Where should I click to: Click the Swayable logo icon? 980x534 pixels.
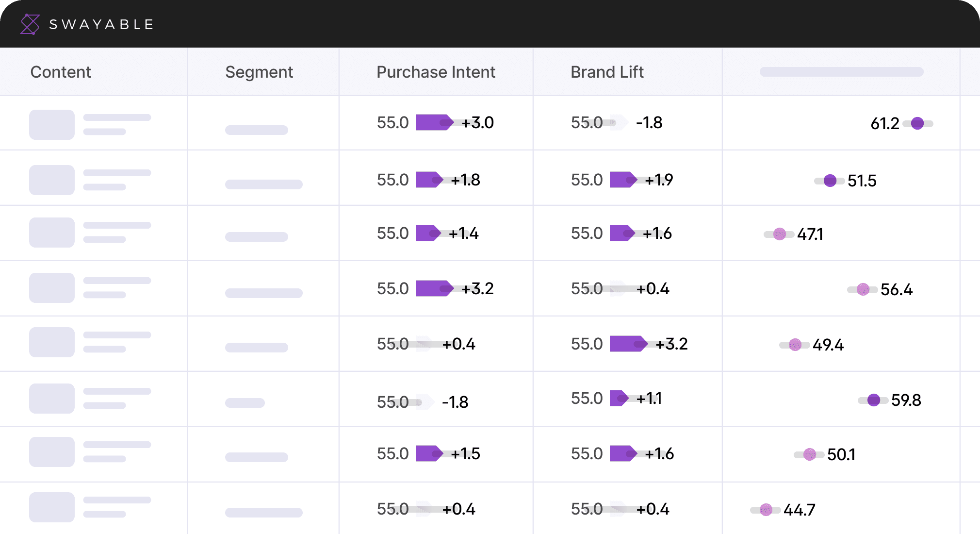[30, 24]
